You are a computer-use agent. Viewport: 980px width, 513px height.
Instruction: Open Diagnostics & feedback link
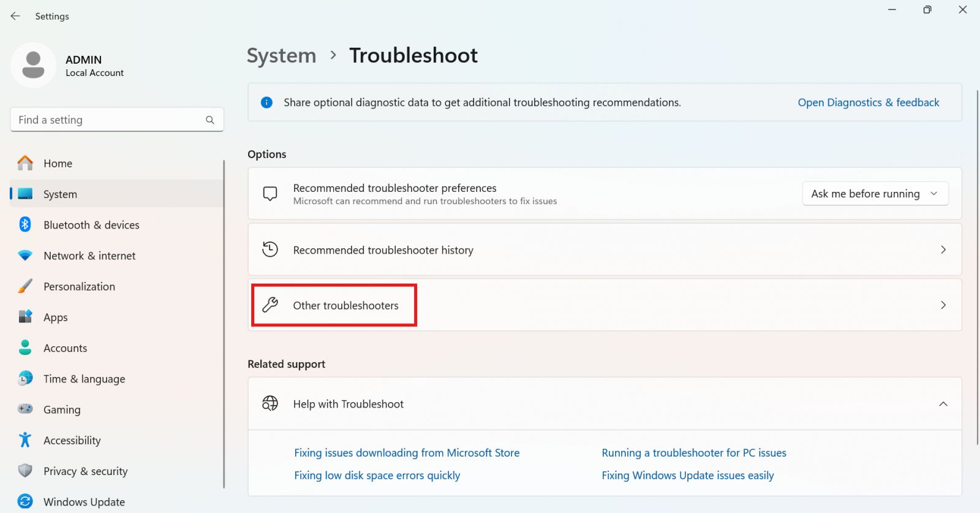868,102
